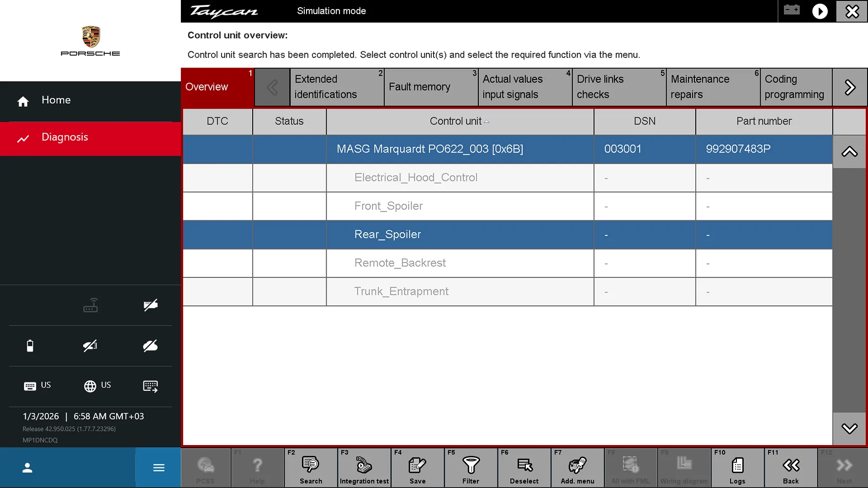Click the PCSS toolbar button
Screen dimensions: 868x488
(206, 468)
